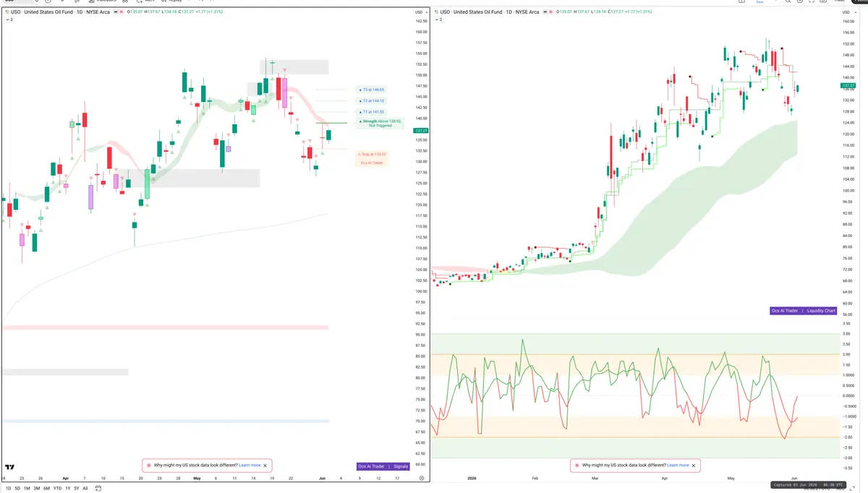Select the YTD date range

57,489
